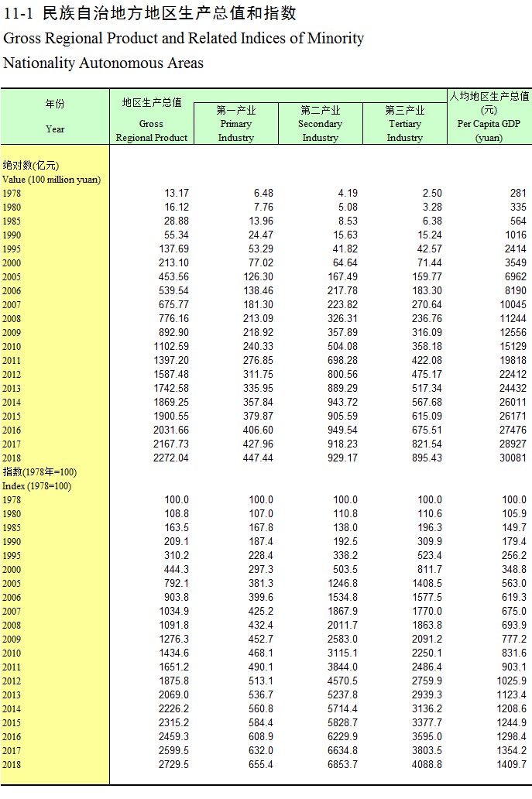Click the primary industry index 167.8
Viewport: 532px width, 799px height.
pos(261,527)
